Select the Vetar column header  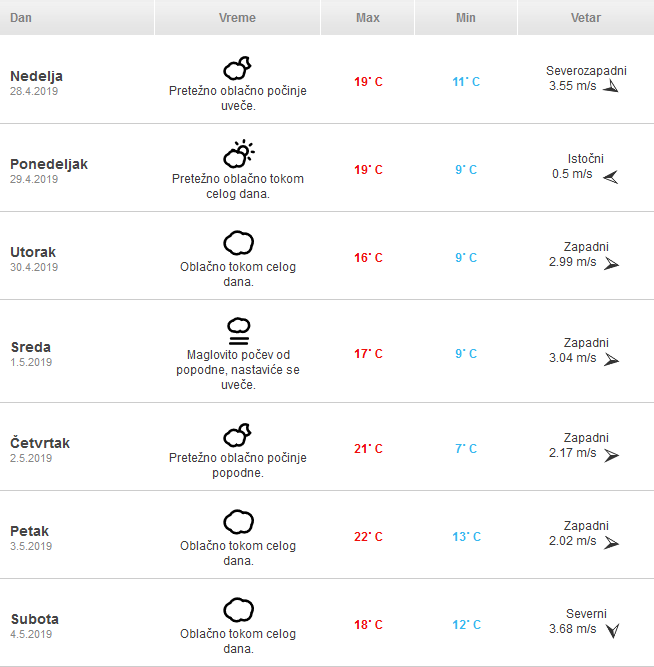586,17
